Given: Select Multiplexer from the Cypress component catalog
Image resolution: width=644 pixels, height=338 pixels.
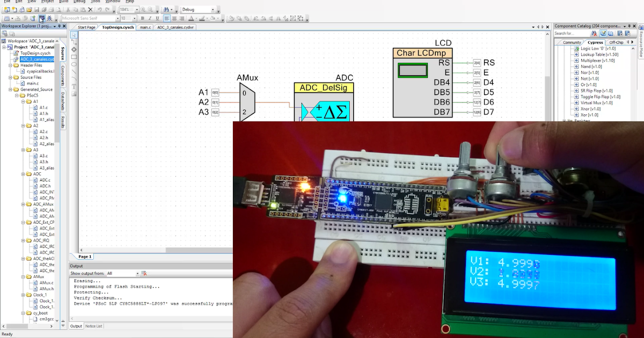Looking at the screenshot, I should 596,61.
